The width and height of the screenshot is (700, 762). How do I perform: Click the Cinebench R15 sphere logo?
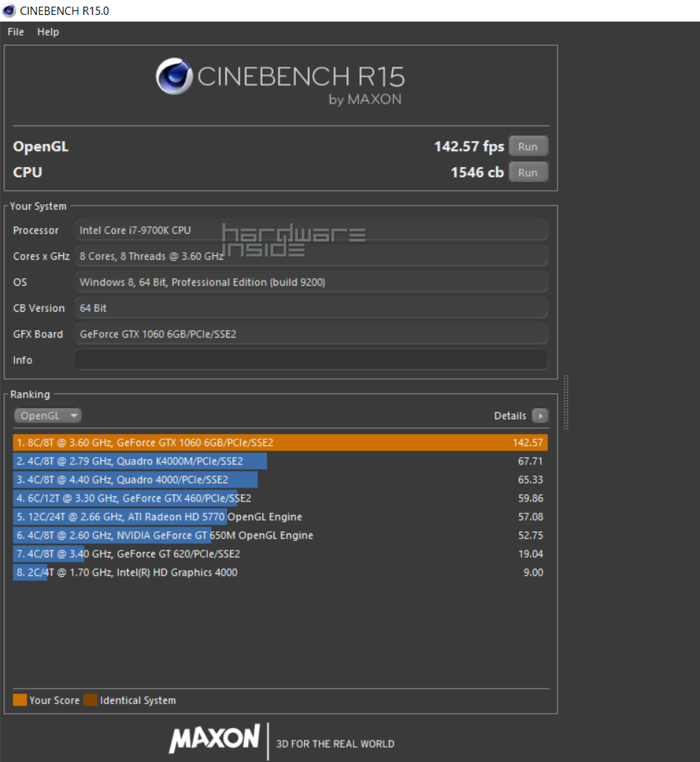(174, 76)
